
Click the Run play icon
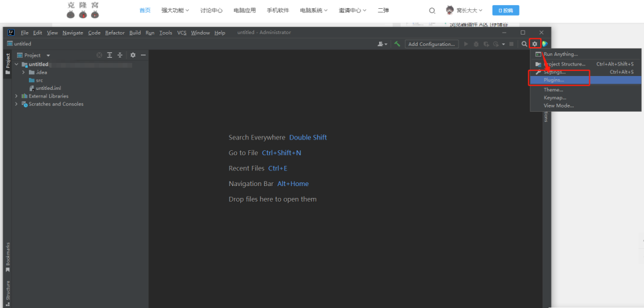click(466, 44)
